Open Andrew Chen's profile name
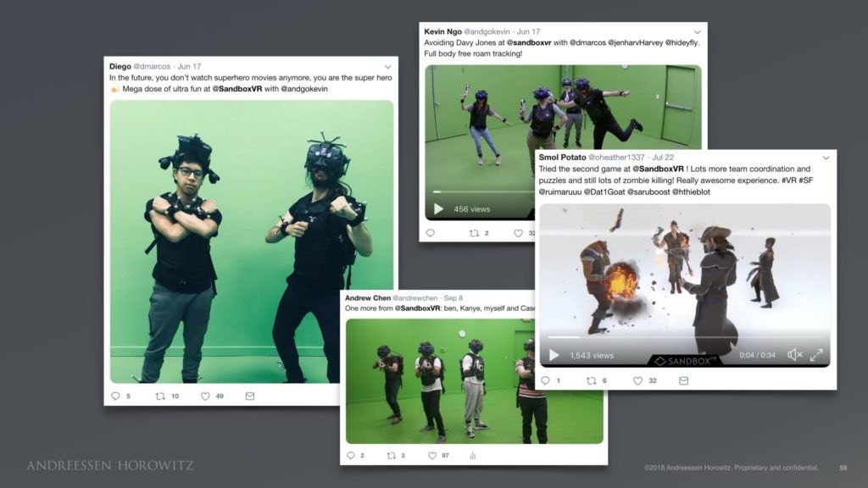Screen dimensions: 868x488 tap(368, 297)
